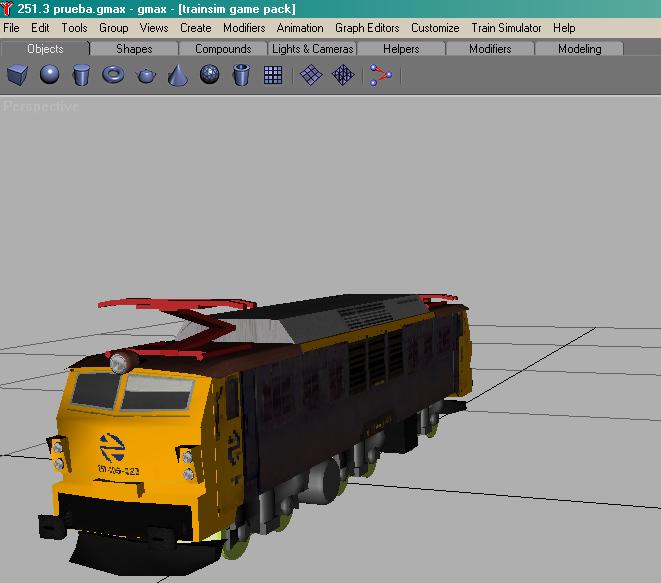
Task: Select the Tube primitive tool
Action: click(241, 74)
